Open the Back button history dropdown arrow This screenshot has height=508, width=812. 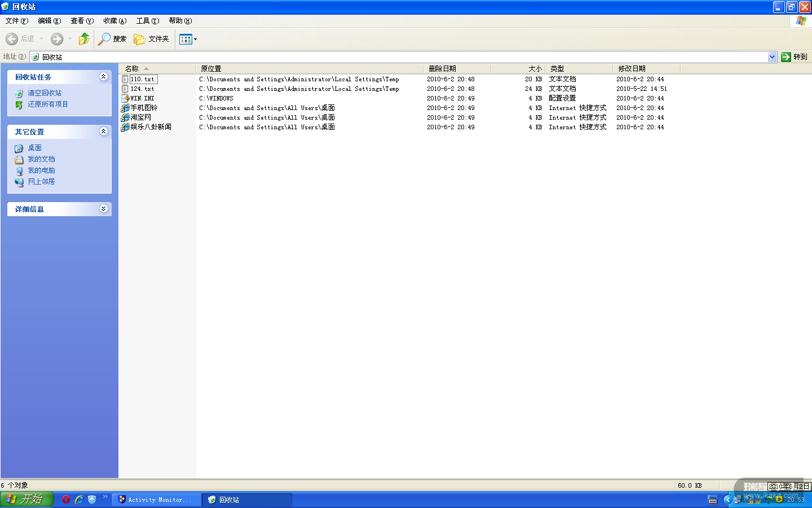tap(41, 39)
